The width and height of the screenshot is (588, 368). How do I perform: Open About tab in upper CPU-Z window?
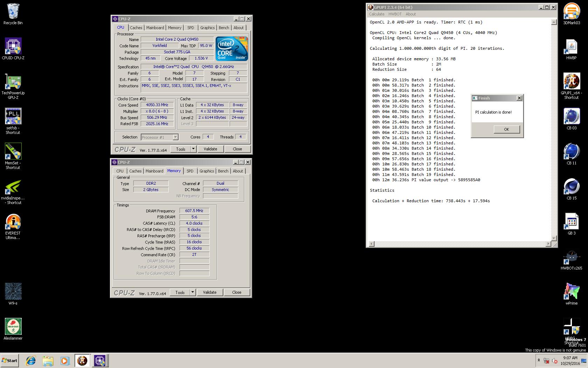[239, 28]
